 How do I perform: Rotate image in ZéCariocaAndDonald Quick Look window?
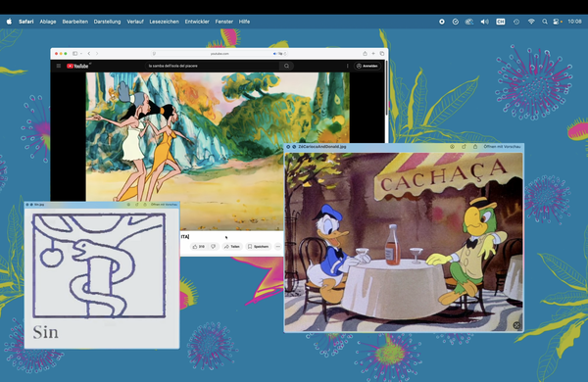(x=464, y=147)
